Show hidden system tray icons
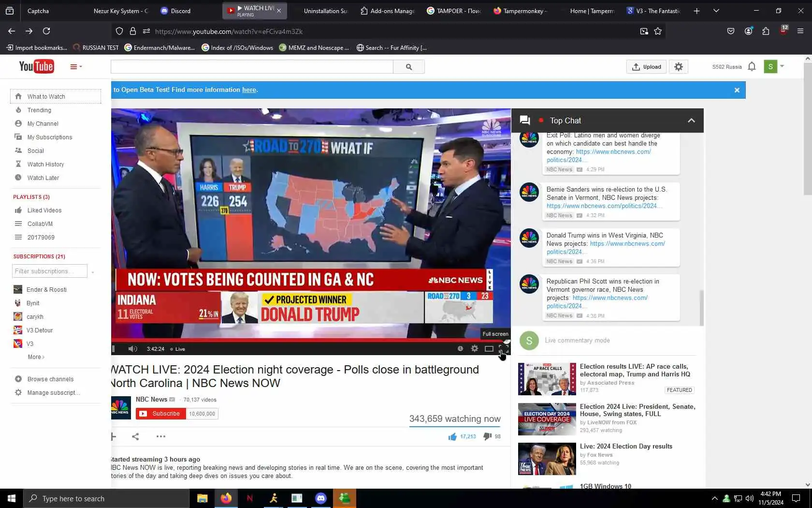812x508 pixels. [x=714, y=498]
